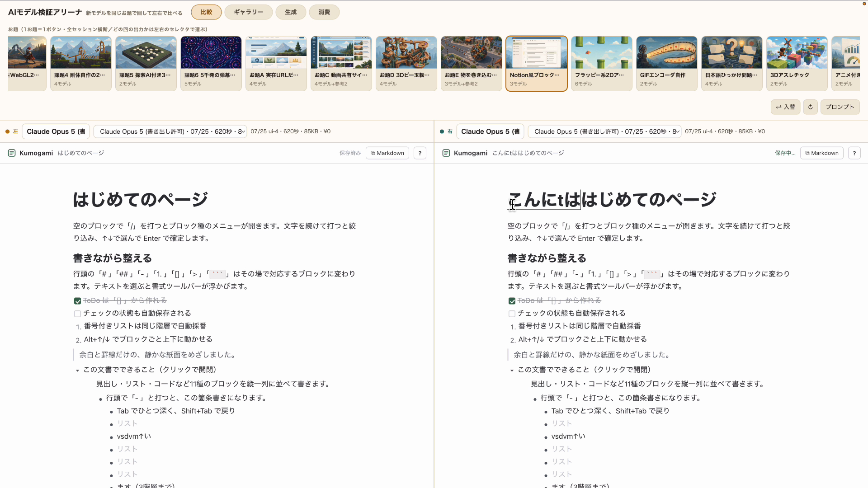Select the 日本語ひっかけ問題 card
Image resolution: width=868 pixels, height=488 pixels.
click(732, 64)
